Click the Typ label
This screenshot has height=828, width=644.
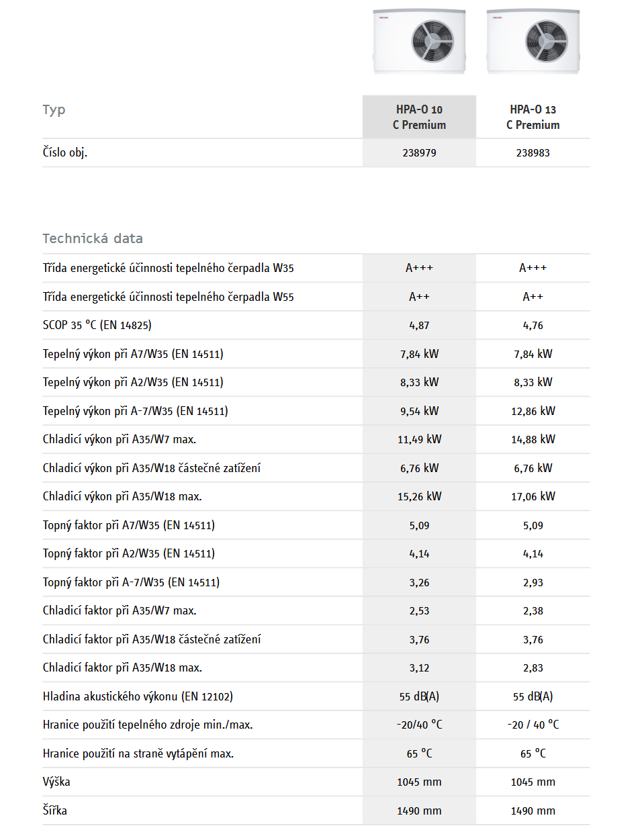tap(54, 110)
